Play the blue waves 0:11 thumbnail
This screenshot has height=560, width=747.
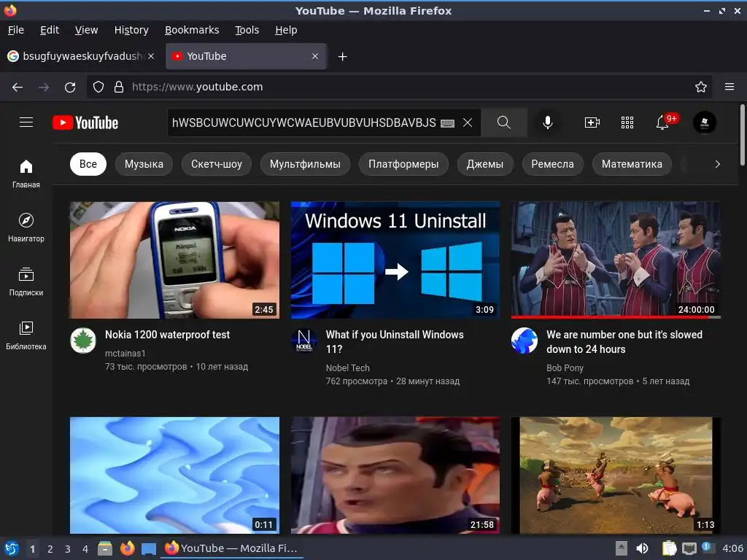pos(174,475)
